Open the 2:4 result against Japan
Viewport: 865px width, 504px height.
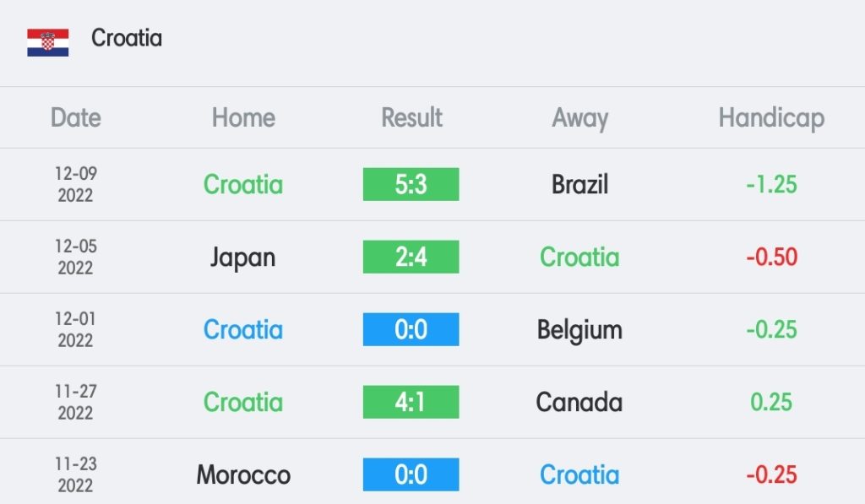pyautogui.click(x=411, y=257)
